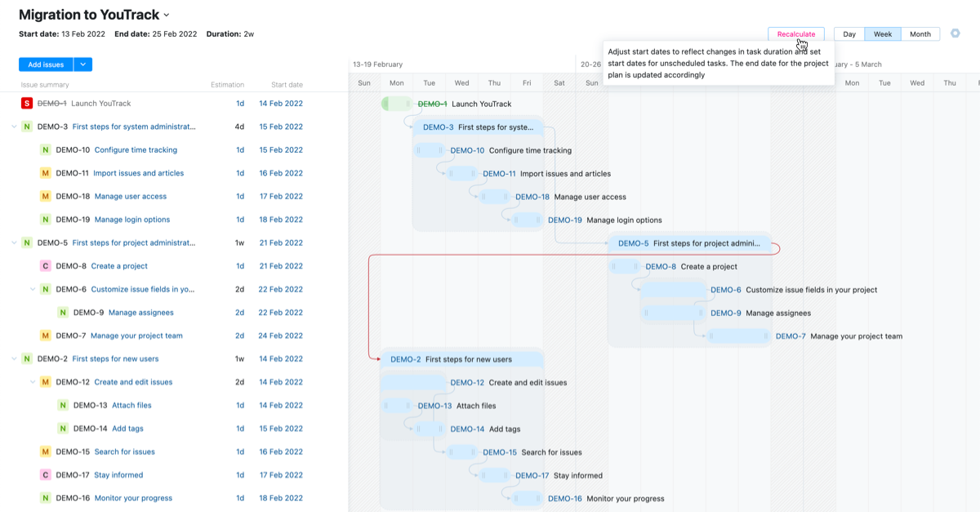Collapse the DEMO-6 nested issue group
Screen dimensions: 980x512
click(33, 289)
